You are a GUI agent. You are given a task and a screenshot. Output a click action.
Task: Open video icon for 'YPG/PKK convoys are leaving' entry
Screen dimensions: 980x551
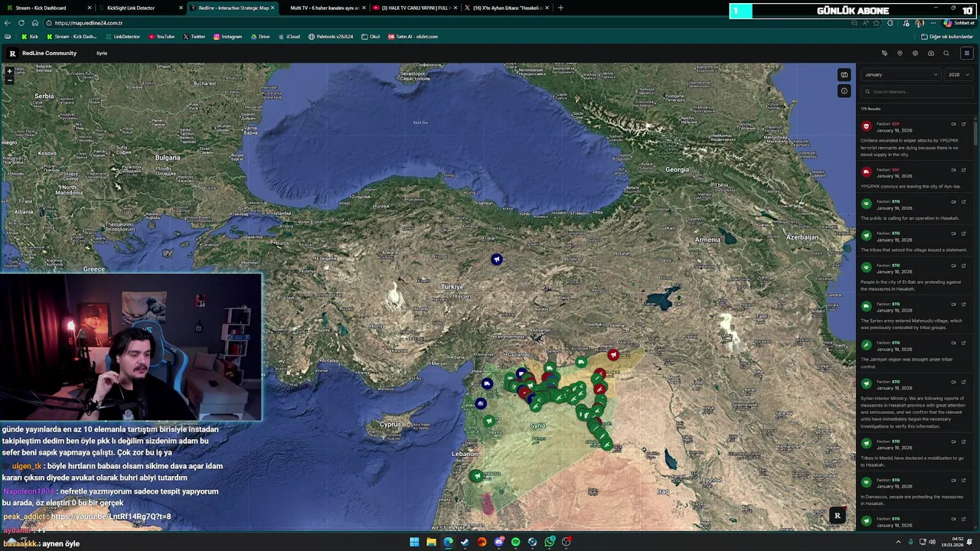coord(954,170)
